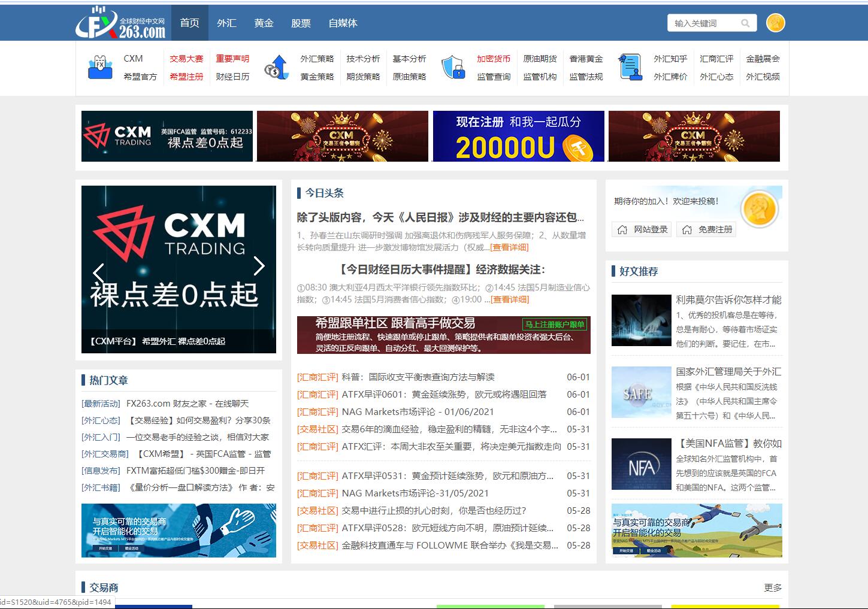
Task: Click the magnifier search icon
Action: 745,23
